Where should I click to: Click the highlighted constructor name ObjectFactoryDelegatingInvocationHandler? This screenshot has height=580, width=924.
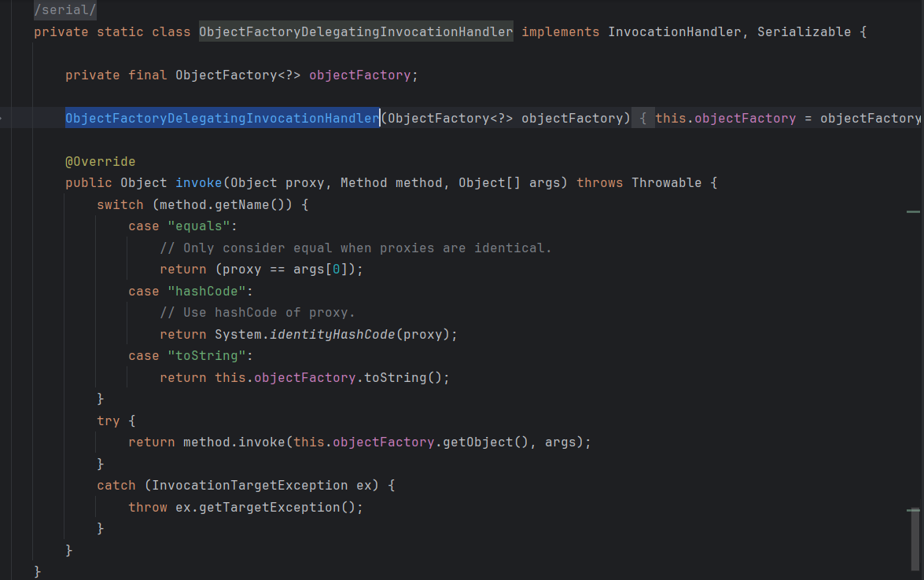222,119
